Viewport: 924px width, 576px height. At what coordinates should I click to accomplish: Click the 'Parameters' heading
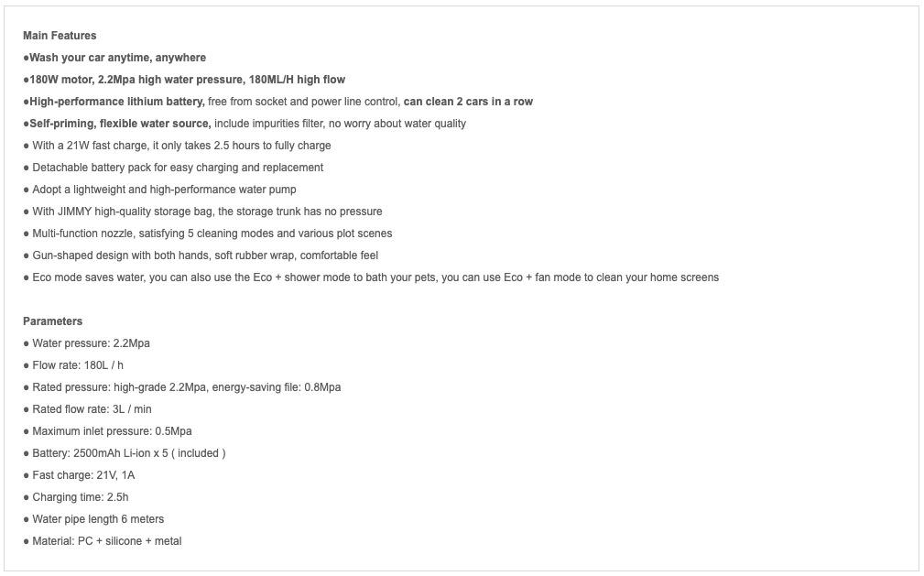coord(53,321)
